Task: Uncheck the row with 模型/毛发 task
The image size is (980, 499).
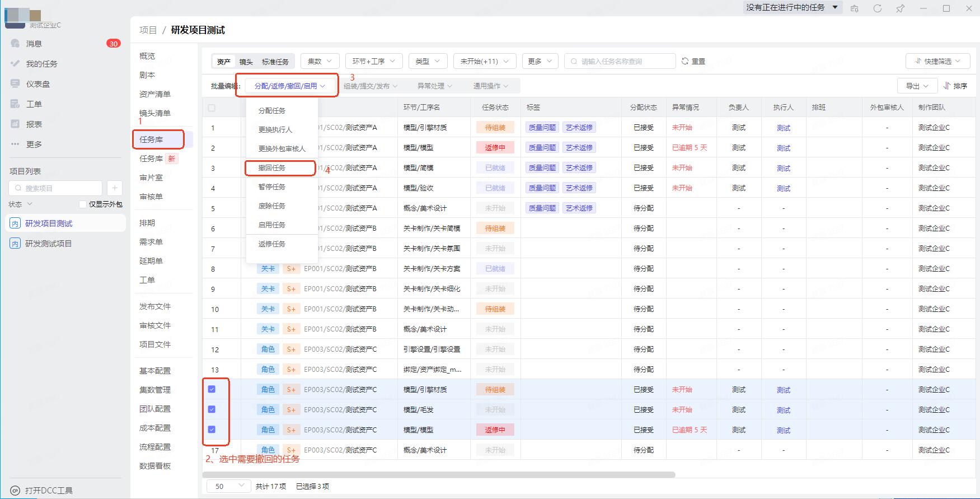Action: click(212, 409)
